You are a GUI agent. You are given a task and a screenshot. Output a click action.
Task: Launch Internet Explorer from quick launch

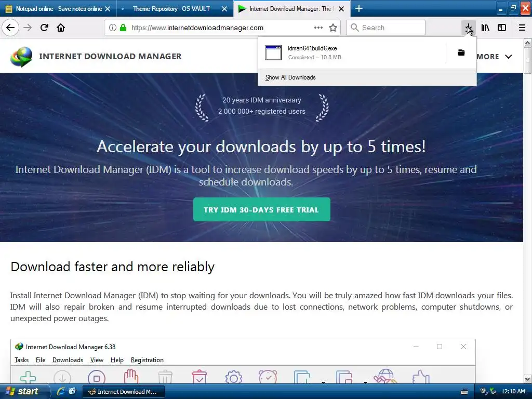tap(61, 391)
